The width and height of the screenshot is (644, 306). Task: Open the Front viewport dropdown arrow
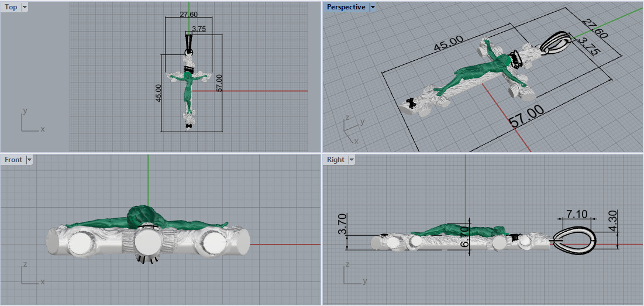29,160
